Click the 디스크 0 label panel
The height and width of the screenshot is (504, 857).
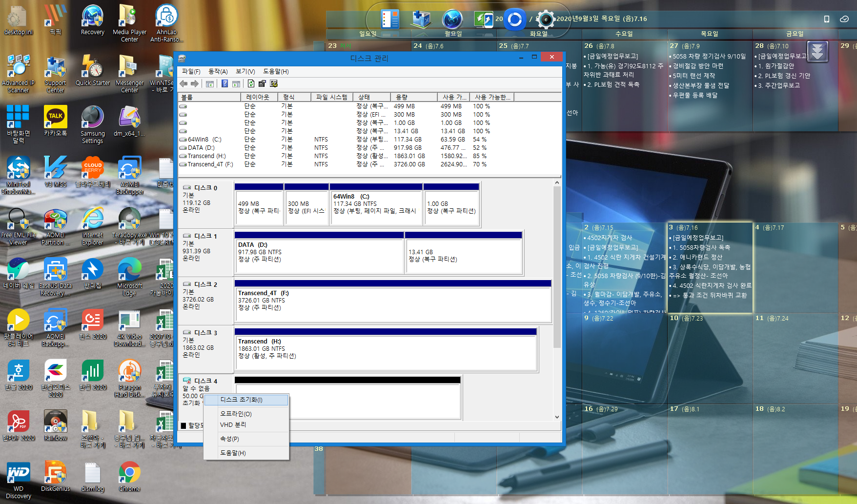205,204
